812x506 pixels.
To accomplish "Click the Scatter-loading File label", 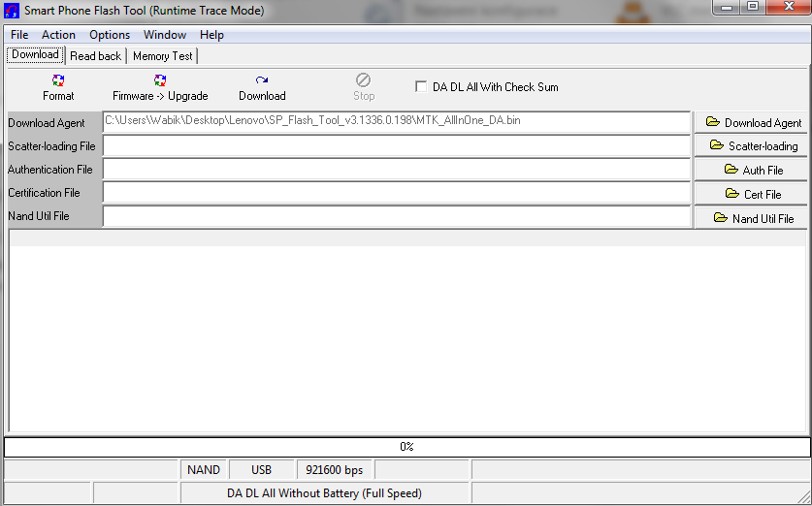I will coord(51,146).
